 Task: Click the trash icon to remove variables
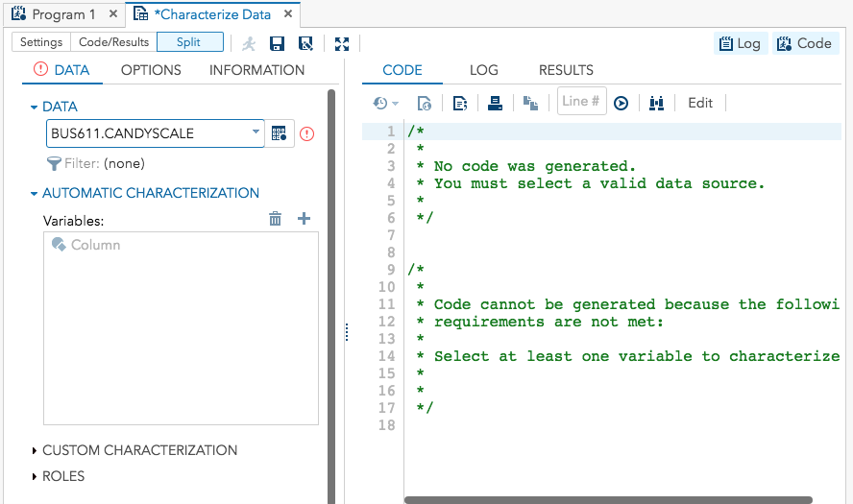[276, 219]
